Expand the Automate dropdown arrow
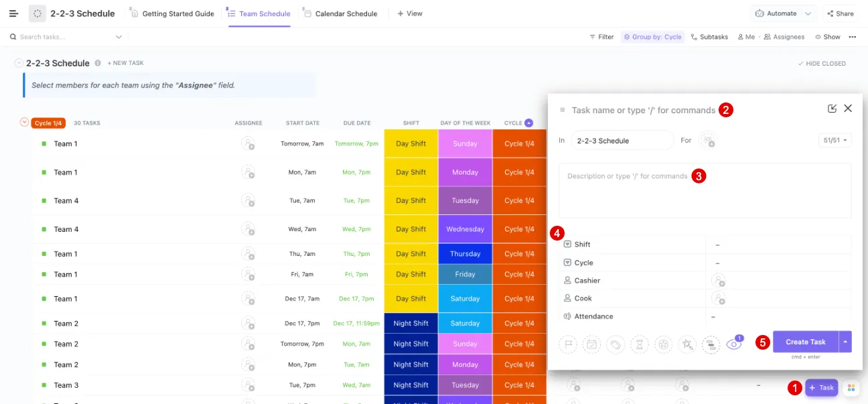The image size is (868, 404). point(808,13)
